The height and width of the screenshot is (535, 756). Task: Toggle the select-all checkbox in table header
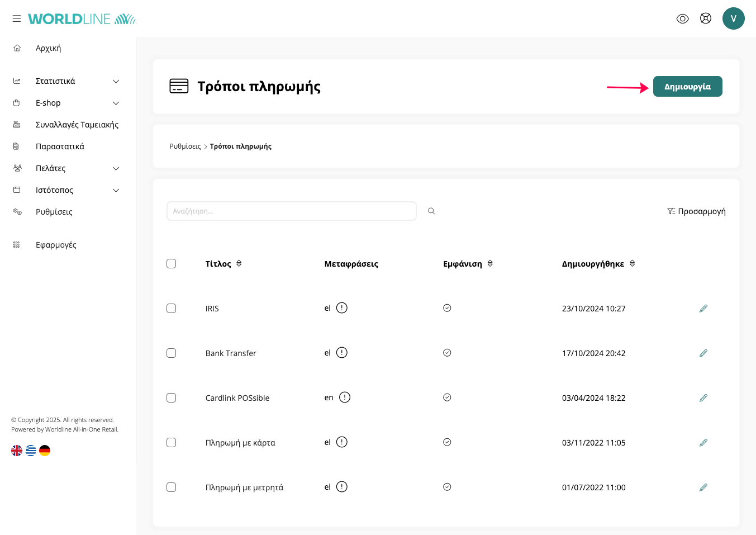(172, 264)
